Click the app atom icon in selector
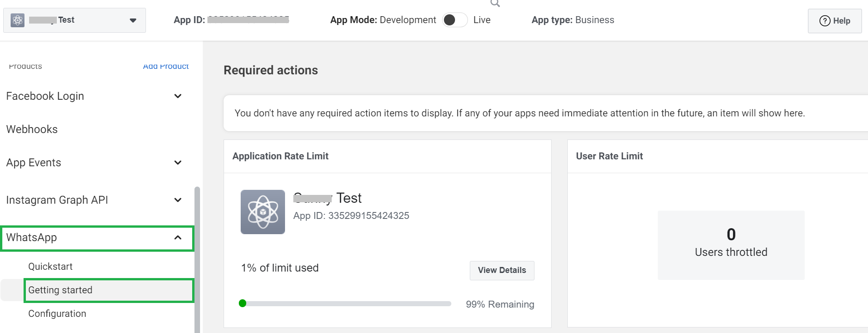 pos(18,20)
